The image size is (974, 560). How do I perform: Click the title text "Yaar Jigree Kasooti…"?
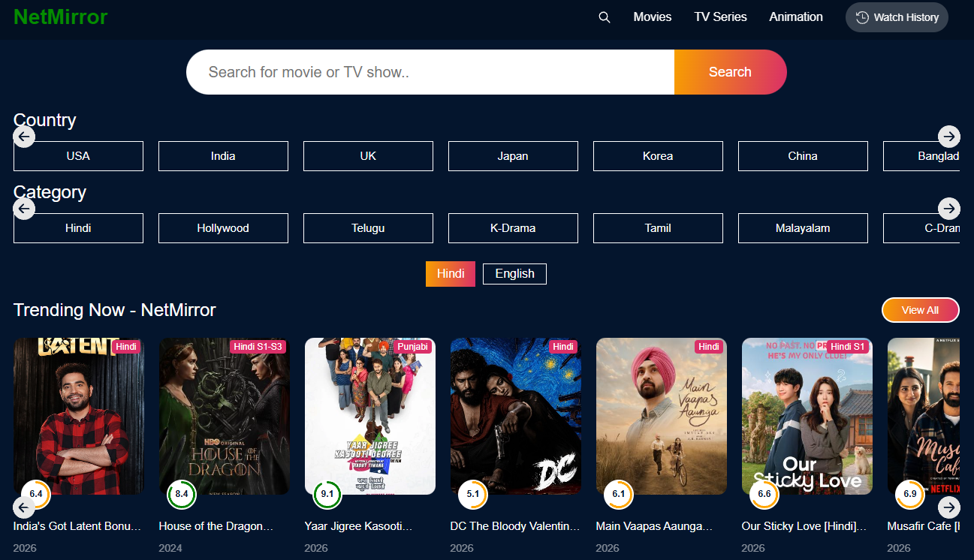pyautogui.click(x=359, y=526)
